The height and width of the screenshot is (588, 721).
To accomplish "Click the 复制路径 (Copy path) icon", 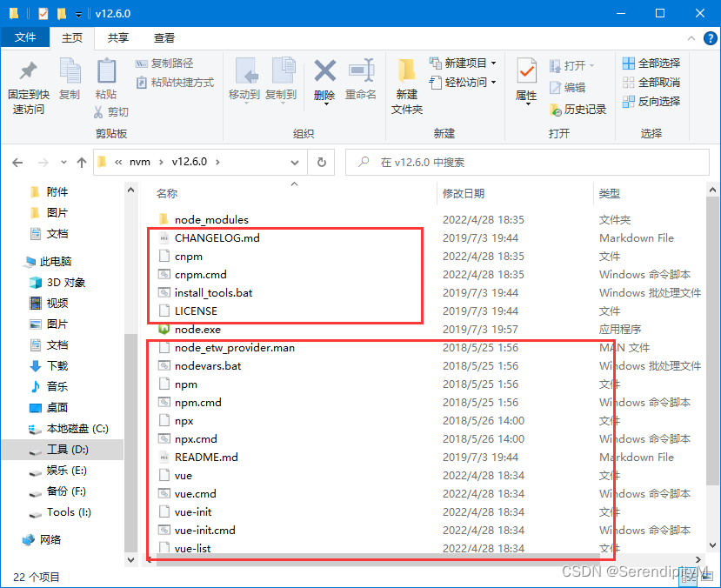I will click(x=168, y=63).
